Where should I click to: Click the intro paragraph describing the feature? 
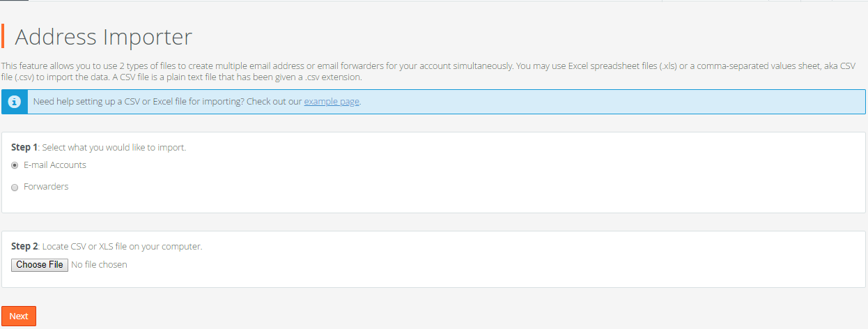tap(428, 71)
